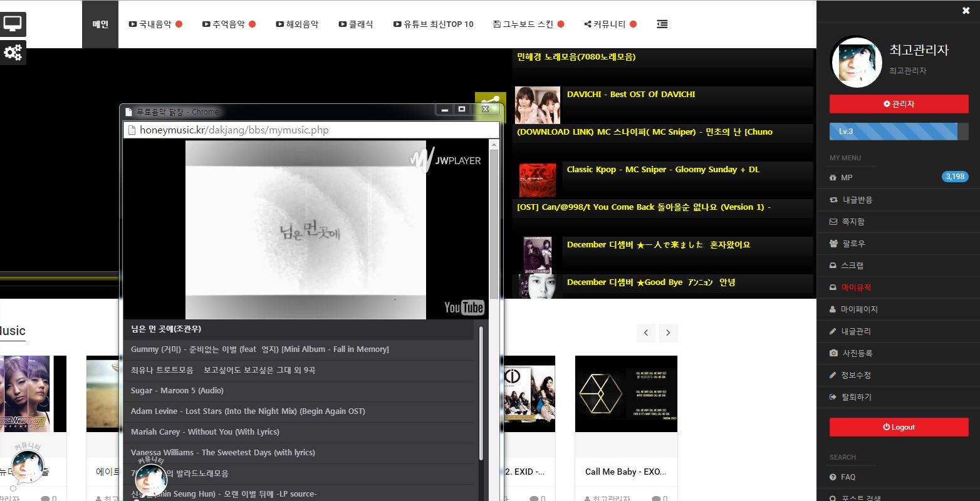The height and width of the screenshot is (501, 980).
Task: Open the 추억음악 menu
Action: pos(229,24)
